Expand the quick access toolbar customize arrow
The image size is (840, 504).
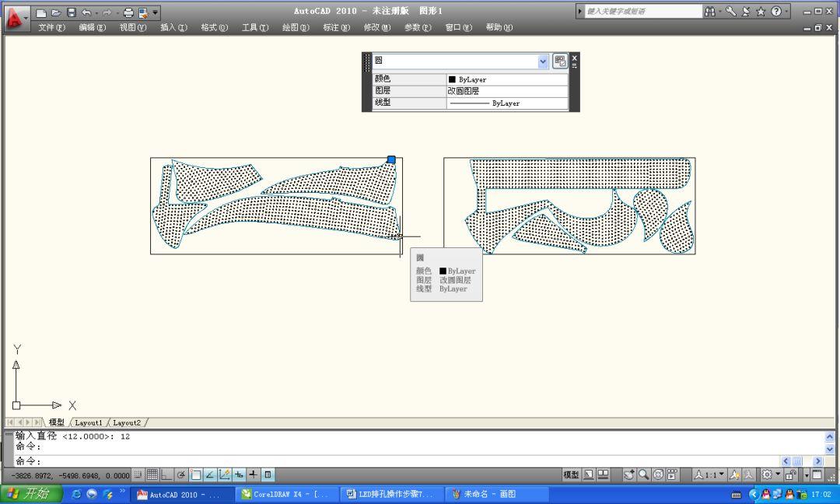156,12
